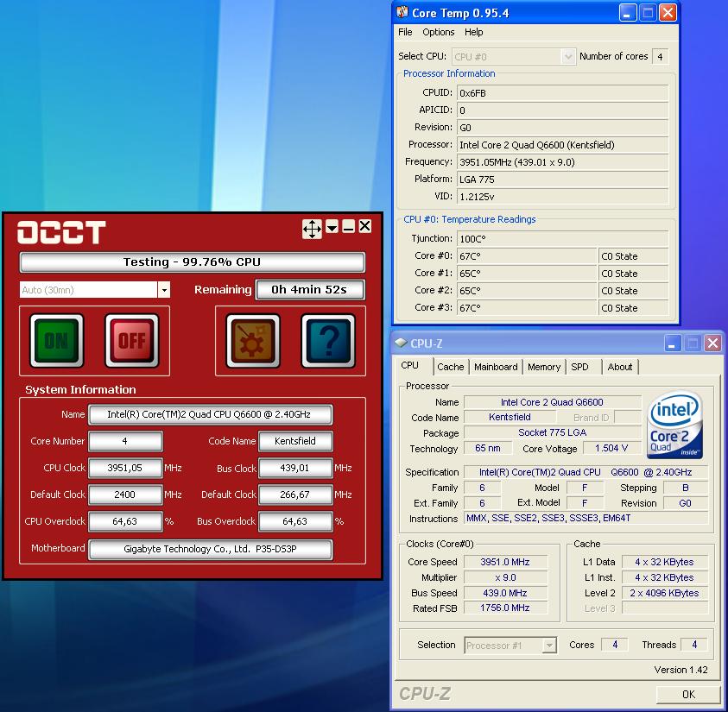Open the File menu in Core Temp
The width and height of the screenshot is (728, 712).
click(x=405, y=32)
